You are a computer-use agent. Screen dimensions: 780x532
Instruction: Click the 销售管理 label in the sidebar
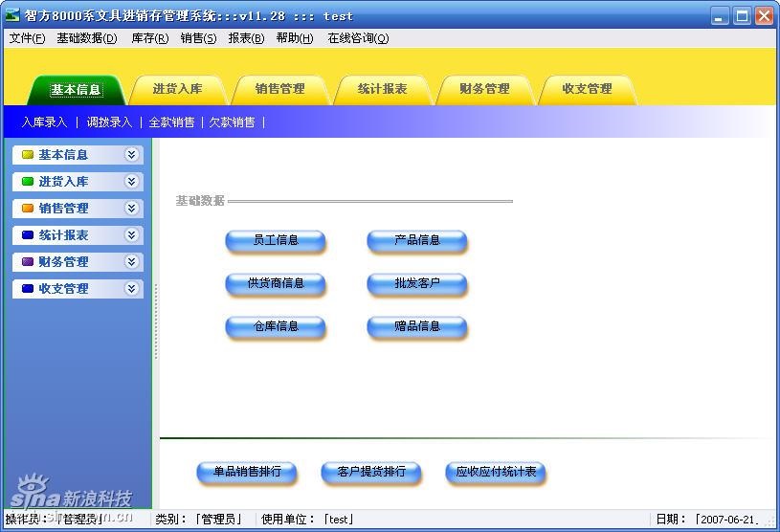click(64, 209)
